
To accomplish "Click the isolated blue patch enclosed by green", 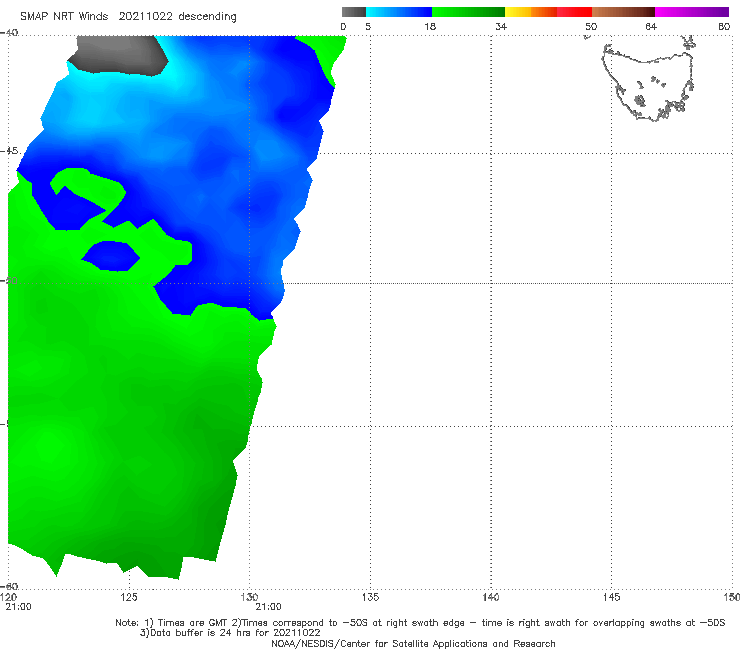I will tap(111, 256).
